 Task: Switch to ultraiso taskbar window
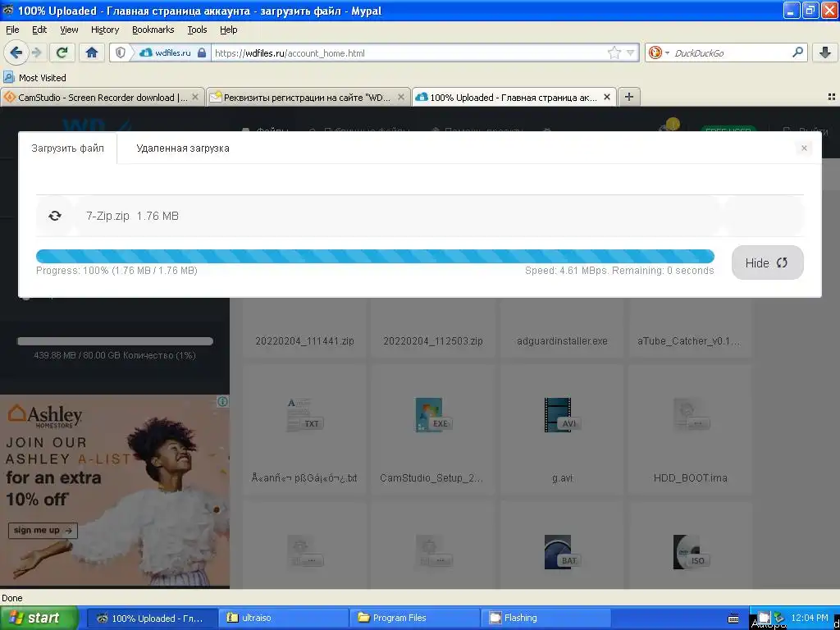pyautogui.click(x=285, y=618)
